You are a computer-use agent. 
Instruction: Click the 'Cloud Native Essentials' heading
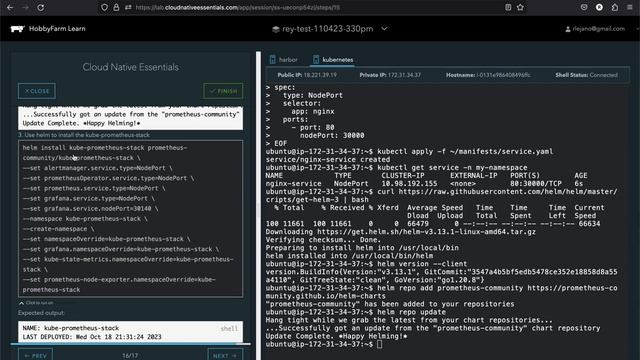(x=131, y=67)
